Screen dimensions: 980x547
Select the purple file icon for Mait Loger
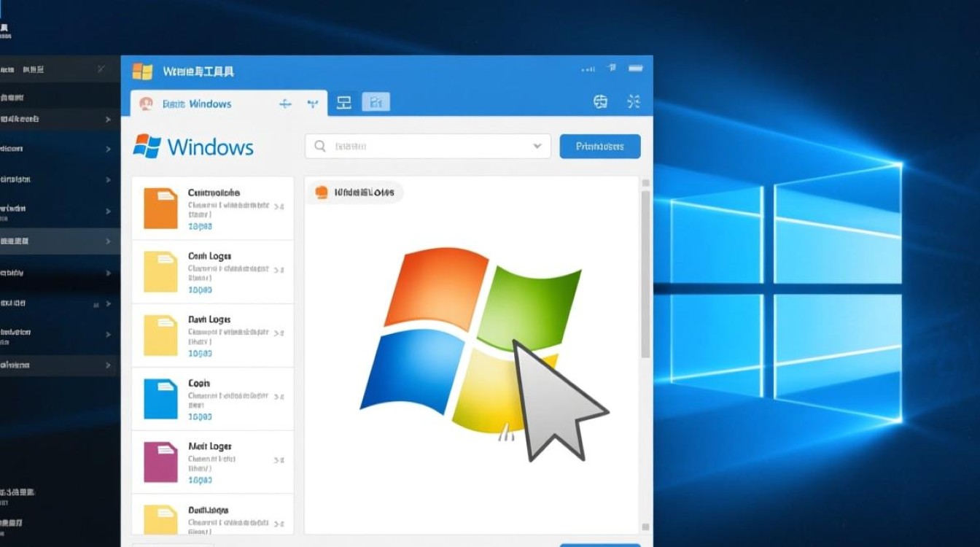point(160,462)
